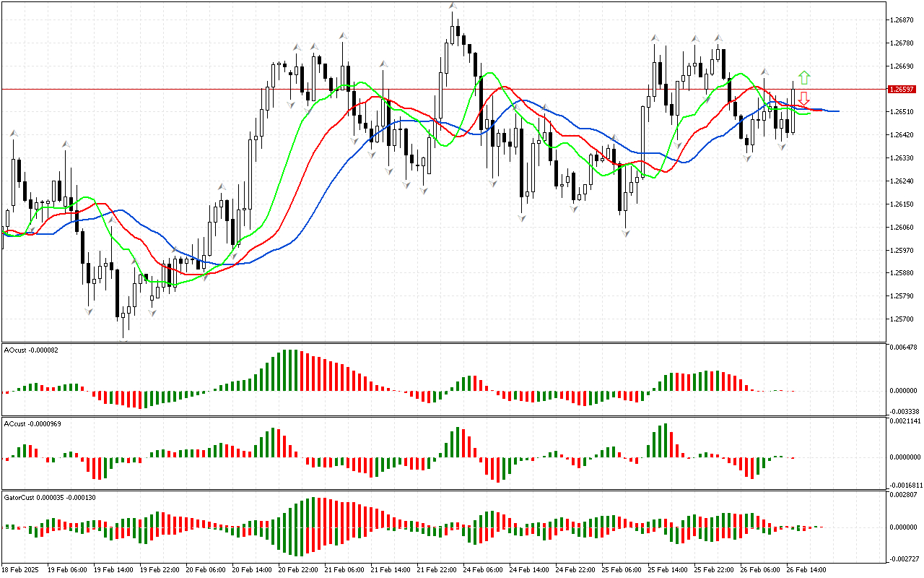
Task: Click price level 1.25700 on the axis
Action: (x=903, y=319)
